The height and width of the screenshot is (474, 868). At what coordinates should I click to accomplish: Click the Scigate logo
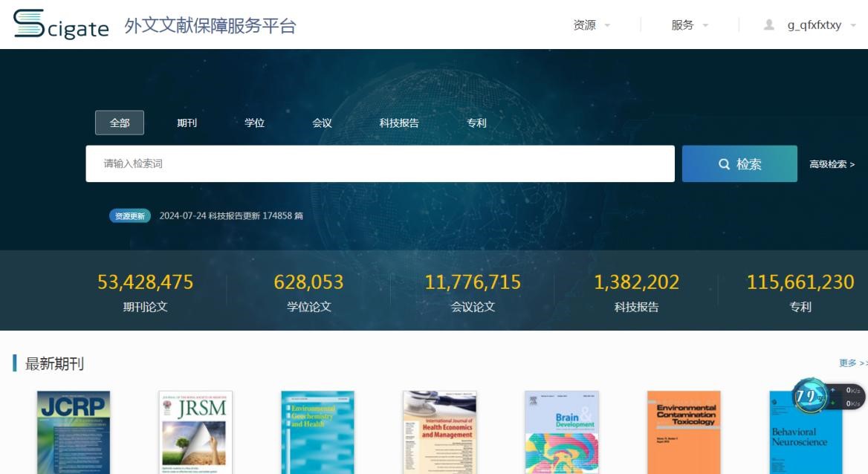(61, 25)
